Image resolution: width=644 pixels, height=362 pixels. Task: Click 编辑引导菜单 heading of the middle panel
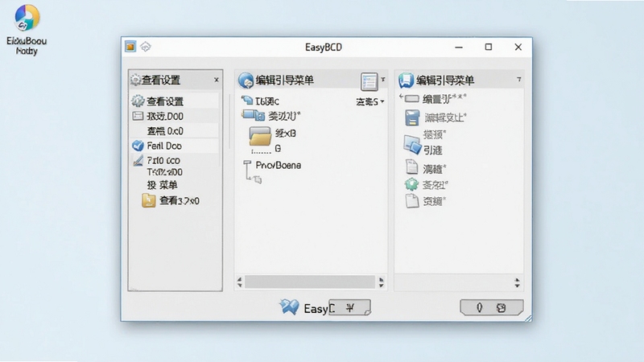point(285,80)
